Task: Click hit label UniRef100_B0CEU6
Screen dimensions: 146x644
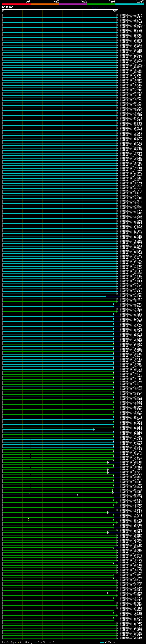Action: click(x=131, y=593)
